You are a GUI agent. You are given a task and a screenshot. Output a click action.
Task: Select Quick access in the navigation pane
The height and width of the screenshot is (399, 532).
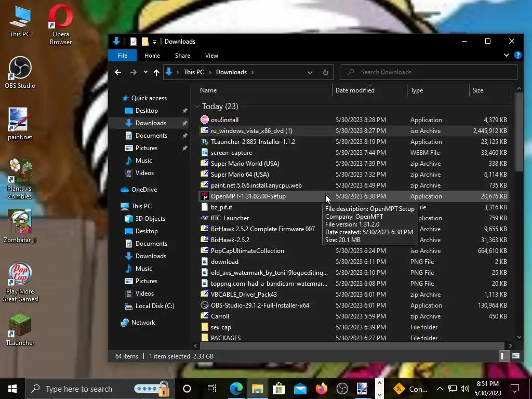149,98
